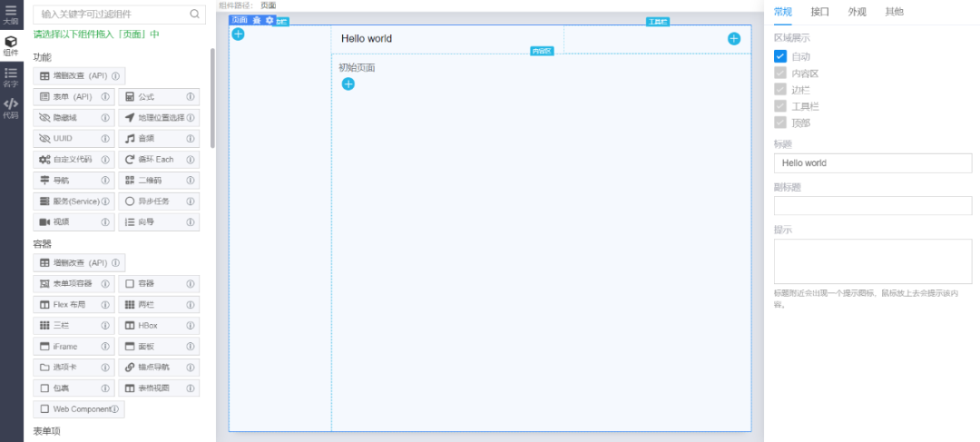
Task: Show info for 公式 component
Action: 190,97
